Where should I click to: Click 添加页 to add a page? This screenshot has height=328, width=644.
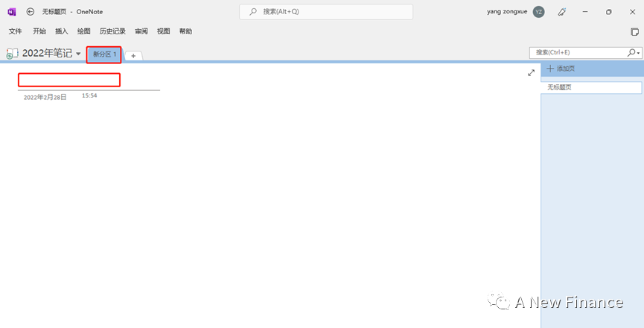(561, 69)
